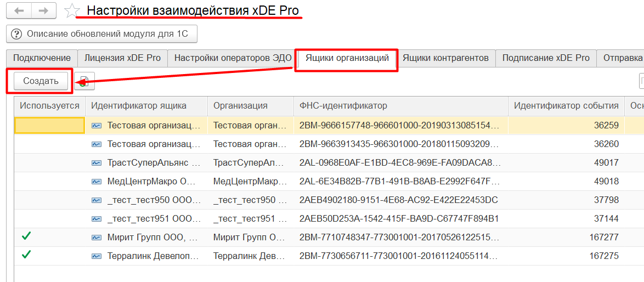The width and height of the screenshot is (644, 282).
Task: Click mailbox icon in _тест_тест951 row
Action: pos(97,219)
